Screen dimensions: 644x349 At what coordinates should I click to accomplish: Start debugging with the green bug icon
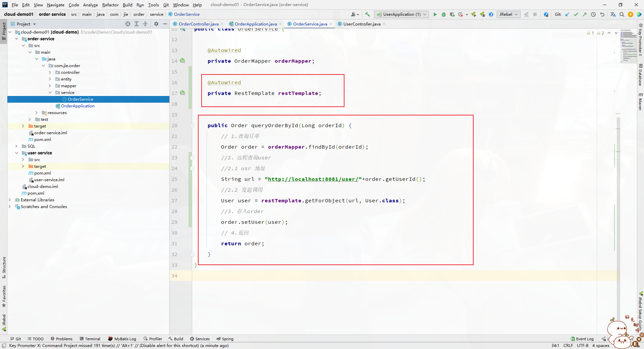click(444, 14)
